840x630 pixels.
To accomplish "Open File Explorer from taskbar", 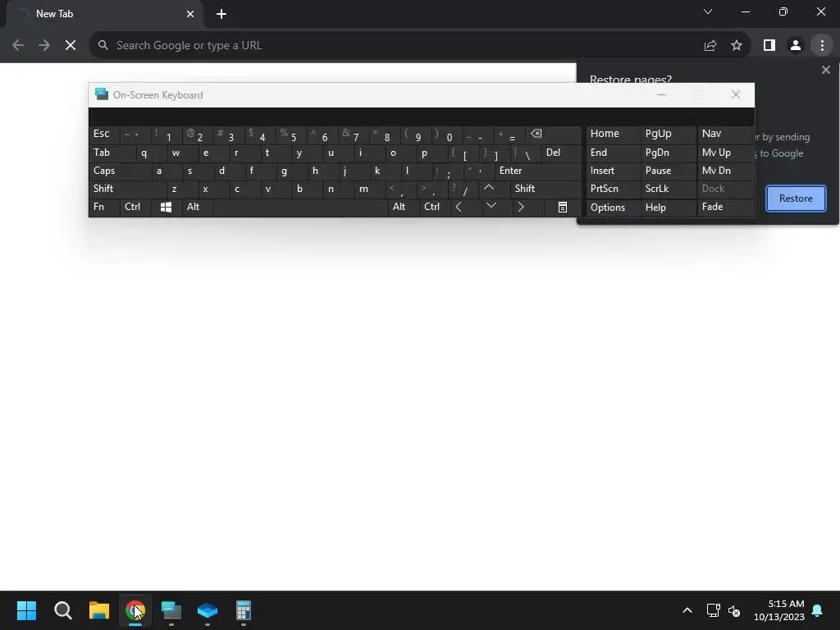I will tap(99, 610).
